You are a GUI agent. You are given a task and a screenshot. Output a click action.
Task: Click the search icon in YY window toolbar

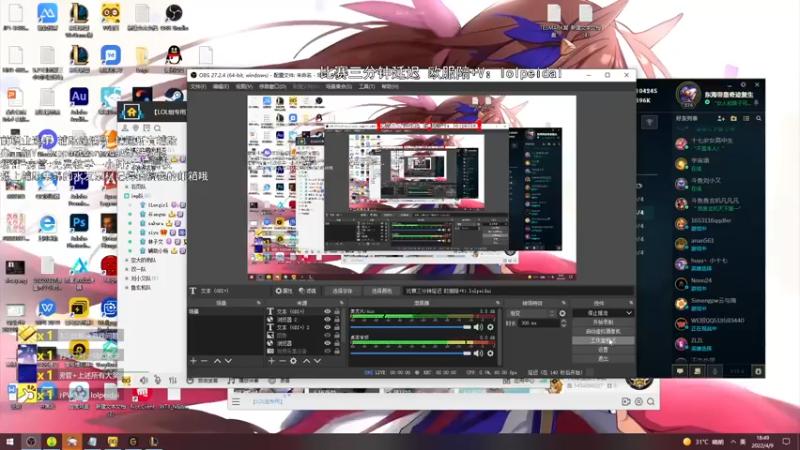pyautogui.click(x=158, y=128)
